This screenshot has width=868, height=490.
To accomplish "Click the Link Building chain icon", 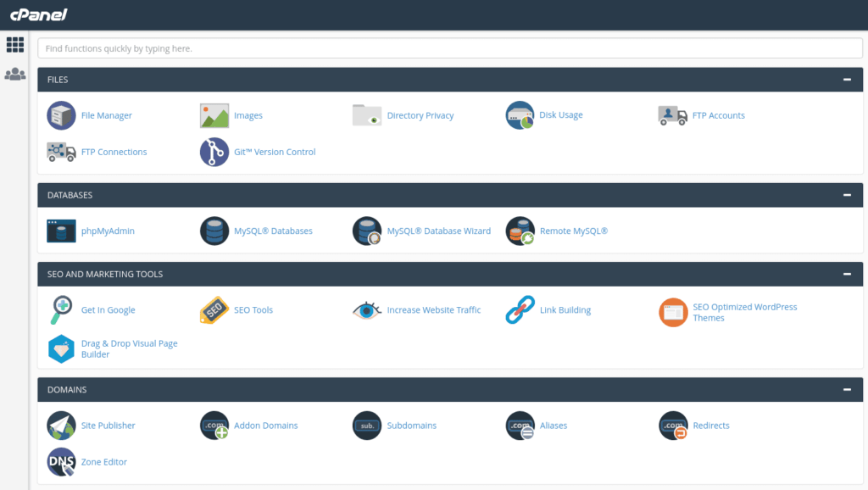I will 520,310.
